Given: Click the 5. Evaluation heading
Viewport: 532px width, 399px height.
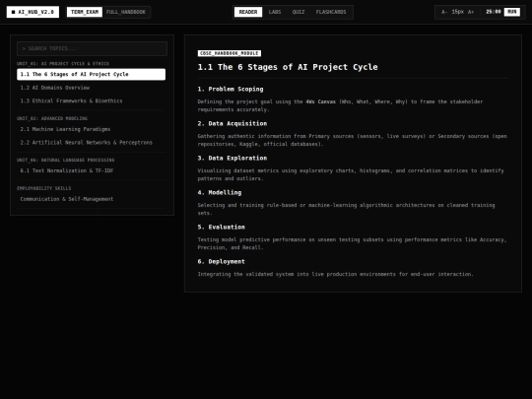Looking at the screenshot, I should 222,227.
